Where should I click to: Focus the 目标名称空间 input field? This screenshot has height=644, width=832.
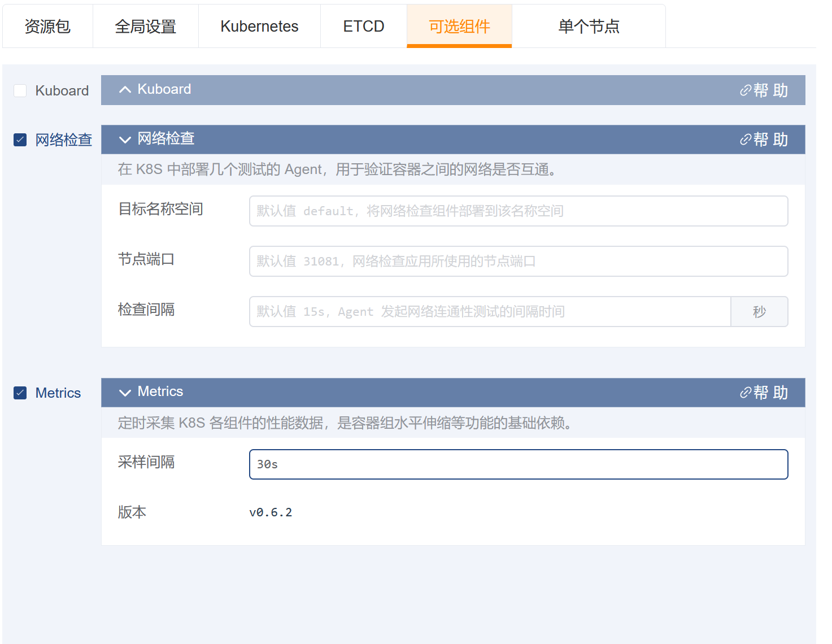point(519,211)
